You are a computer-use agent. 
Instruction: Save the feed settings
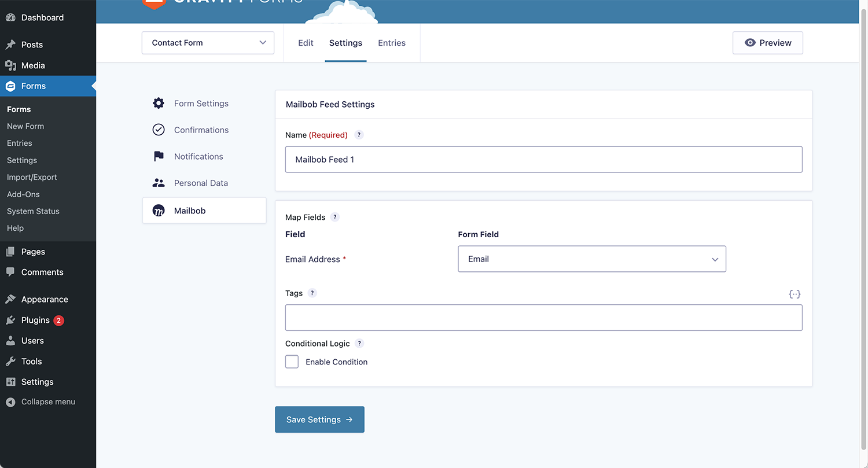coord(319,419)
